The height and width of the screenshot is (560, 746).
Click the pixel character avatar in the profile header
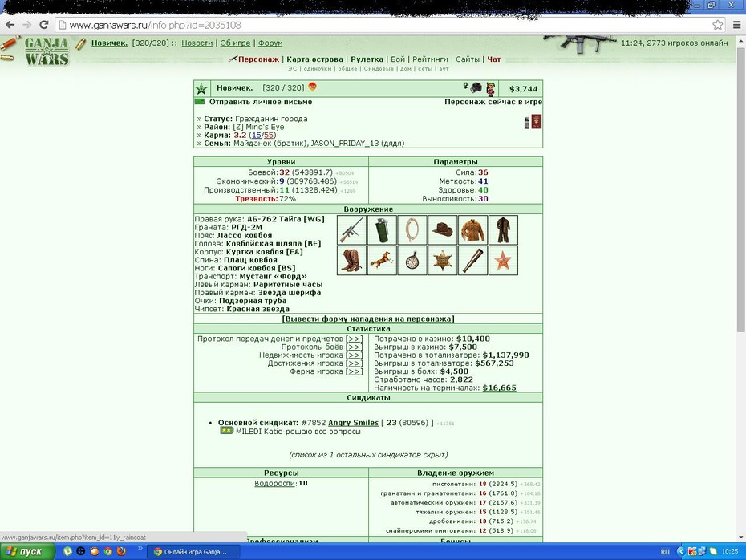click(490, 88)
